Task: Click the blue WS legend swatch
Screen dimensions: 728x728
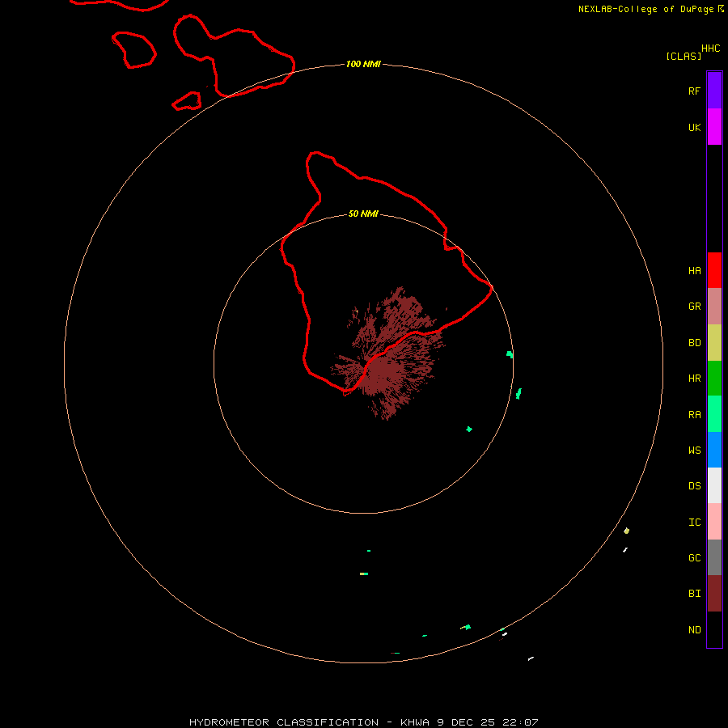Action: [714, 450]
